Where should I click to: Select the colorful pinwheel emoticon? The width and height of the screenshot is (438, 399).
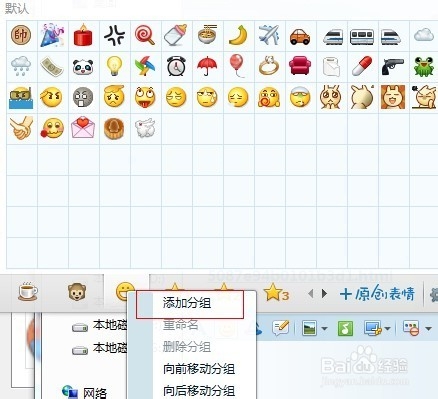pyautogui.click(x=145, y=66)
